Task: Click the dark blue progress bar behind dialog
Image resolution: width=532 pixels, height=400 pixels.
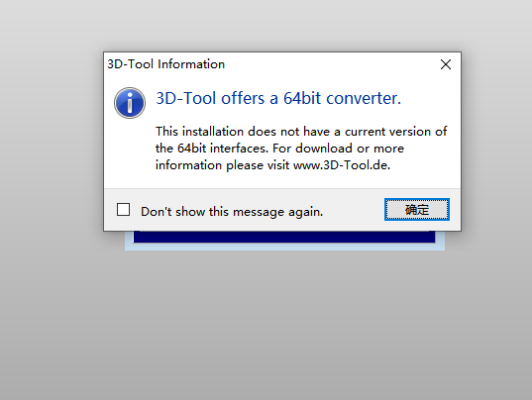Action: (x=284, y=237)
